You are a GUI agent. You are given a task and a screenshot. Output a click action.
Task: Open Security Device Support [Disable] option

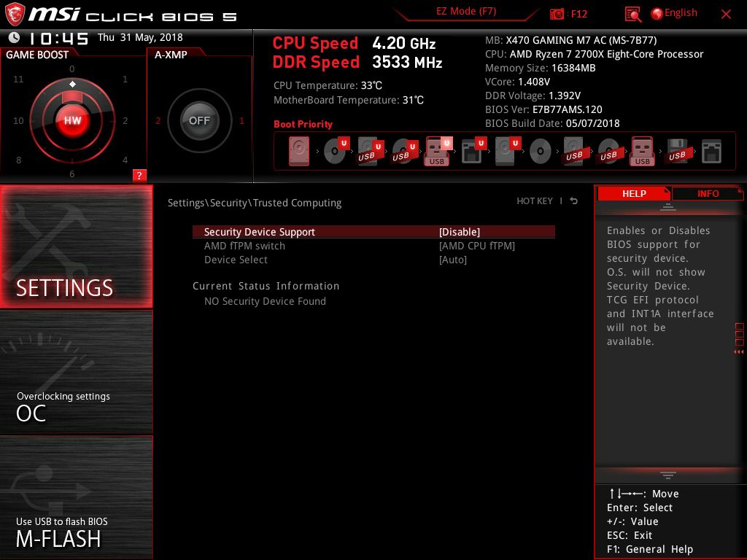(373, 232)
